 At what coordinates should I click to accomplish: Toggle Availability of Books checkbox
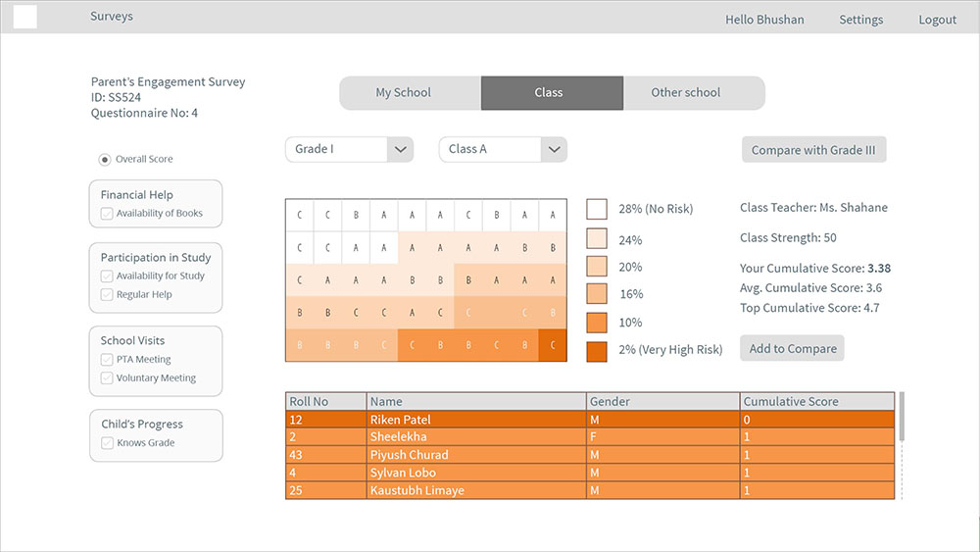tap(107, 214)
